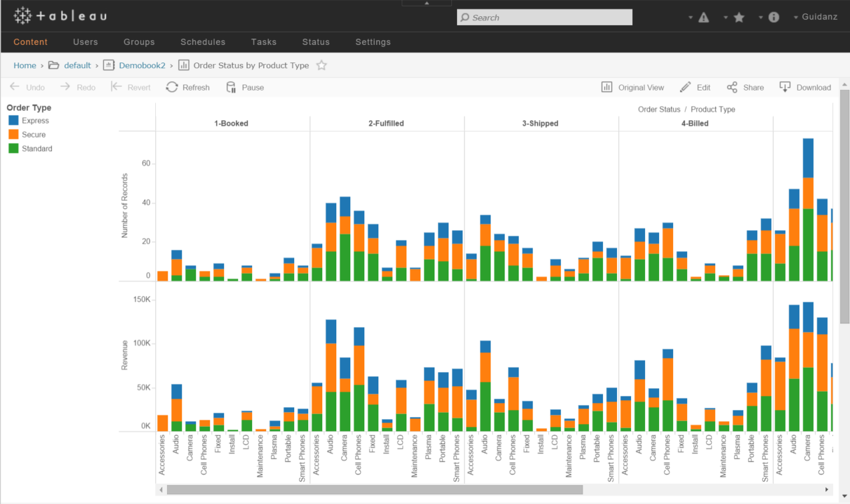850x504 pixels.
Task: Click the Original View button label
Action: click(641, 88)
